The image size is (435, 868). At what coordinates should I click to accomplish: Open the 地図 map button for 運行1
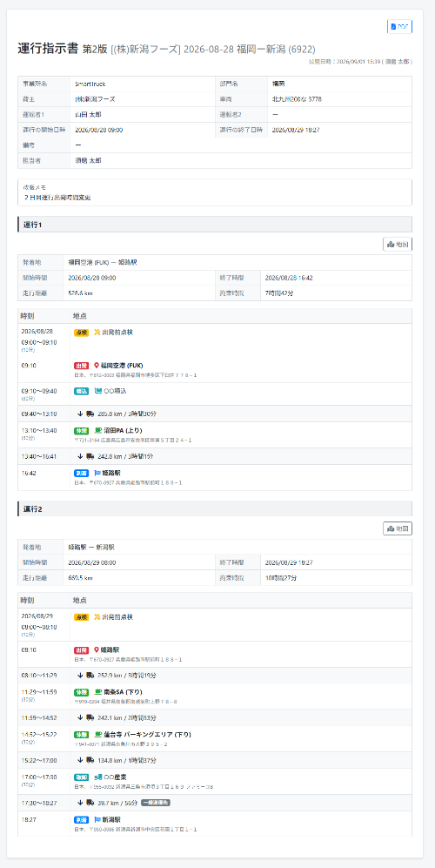pyautogui.click(x=398, y=244)
